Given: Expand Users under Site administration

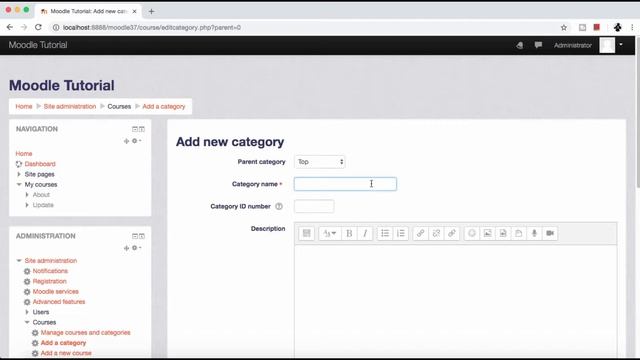Looking at the screenshot, I should (x=27, y=312).
